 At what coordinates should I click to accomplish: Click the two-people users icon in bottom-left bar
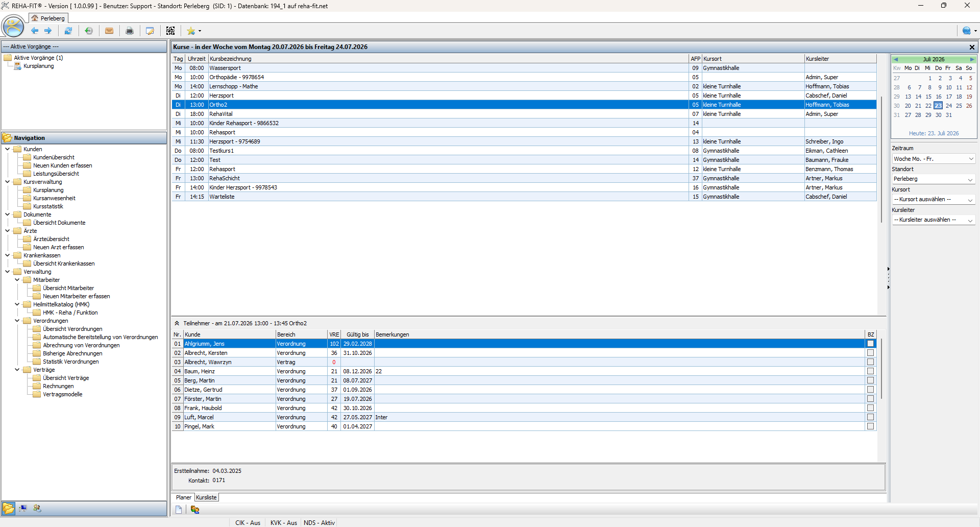point(37,509)
